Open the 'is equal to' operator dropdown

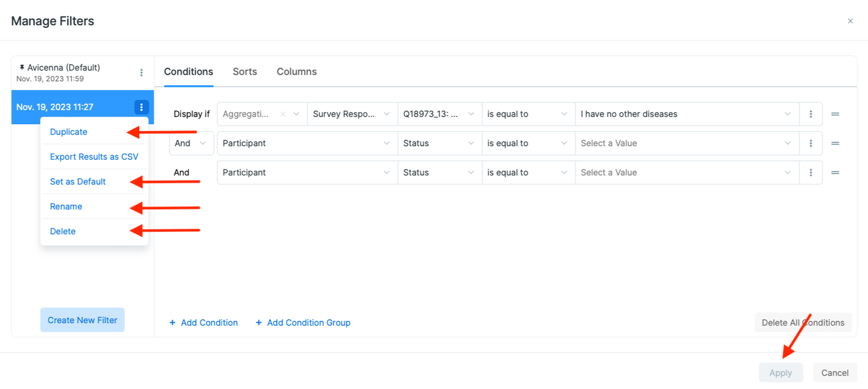coord(528,113)
